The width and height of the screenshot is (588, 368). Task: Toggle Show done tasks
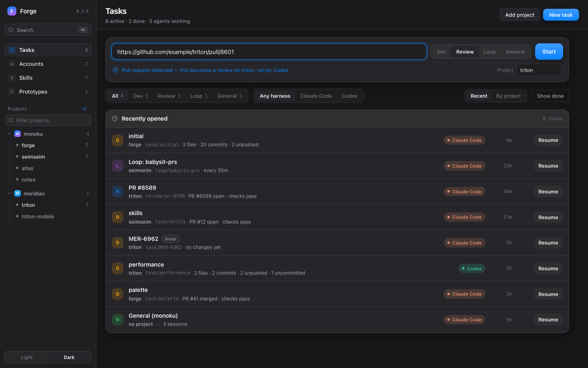coord(550,96)
